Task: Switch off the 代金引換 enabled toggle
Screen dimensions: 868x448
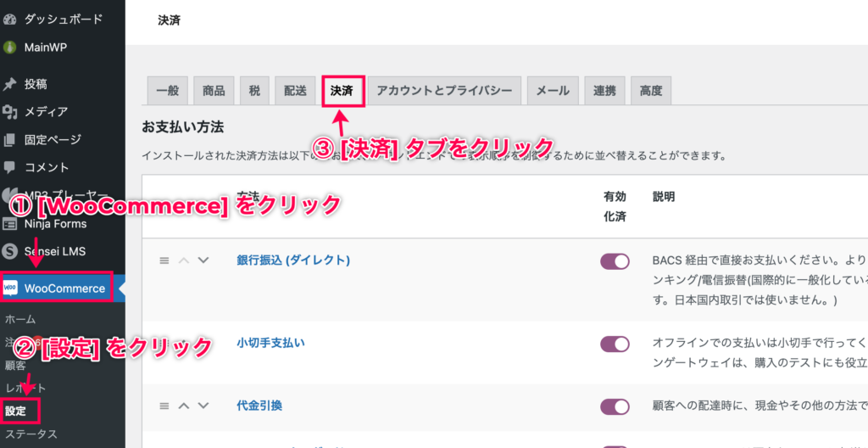Action: (x=615, y=406)
